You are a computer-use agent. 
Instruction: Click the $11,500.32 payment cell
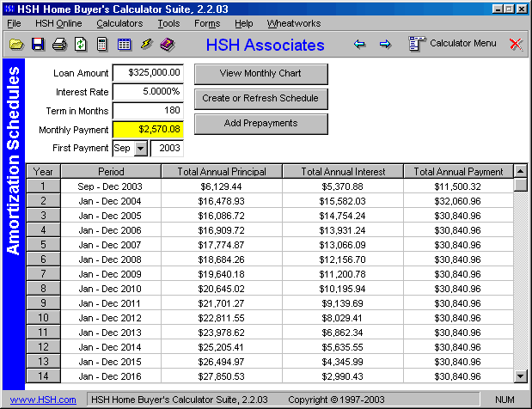[x=458, y=186]
